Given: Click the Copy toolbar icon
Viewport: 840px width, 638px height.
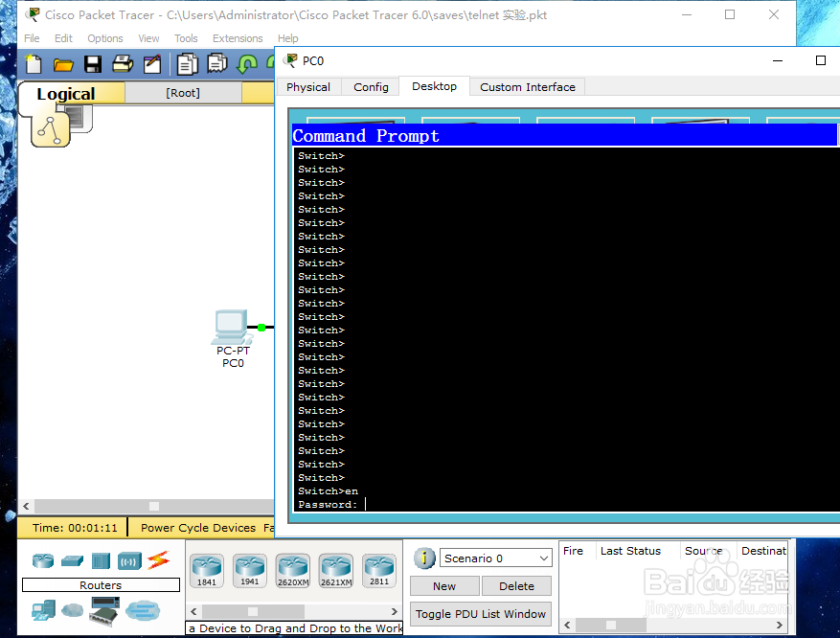Looking at the screenshot, I should 187,64.
